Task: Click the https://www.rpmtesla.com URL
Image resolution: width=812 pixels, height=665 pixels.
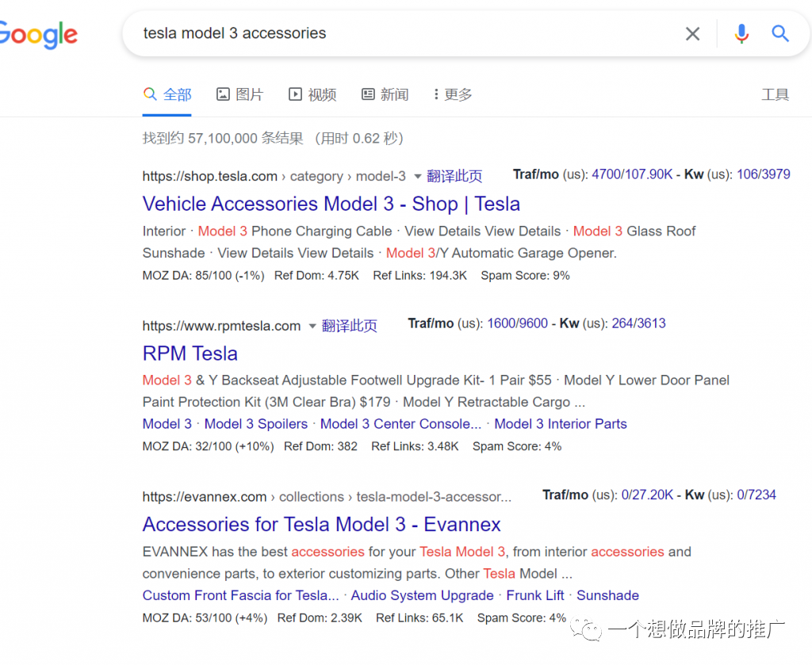Action: pos(221,326)
